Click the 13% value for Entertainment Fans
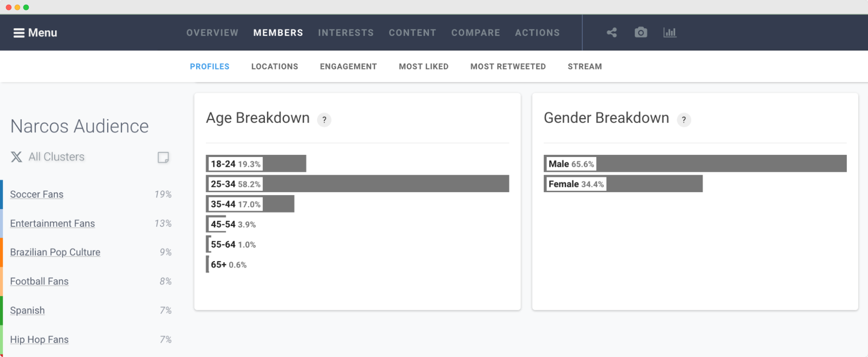 [163, 223]
